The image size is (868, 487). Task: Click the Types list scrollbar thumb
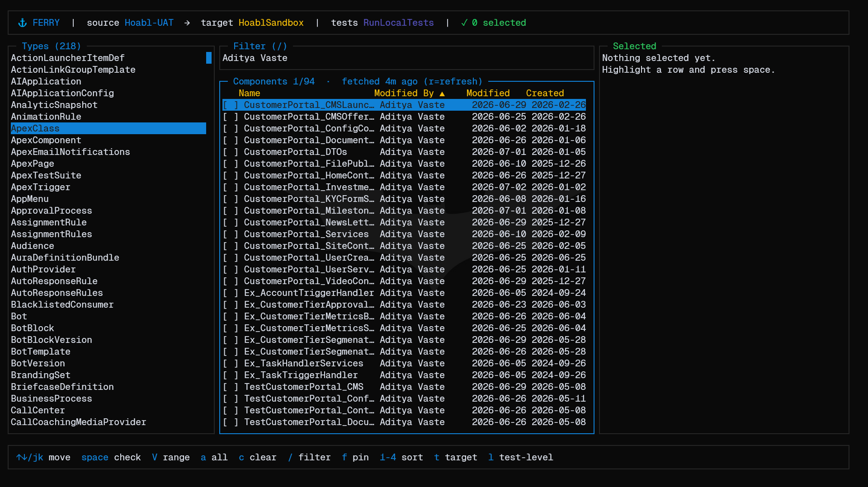tap(209, 58)
